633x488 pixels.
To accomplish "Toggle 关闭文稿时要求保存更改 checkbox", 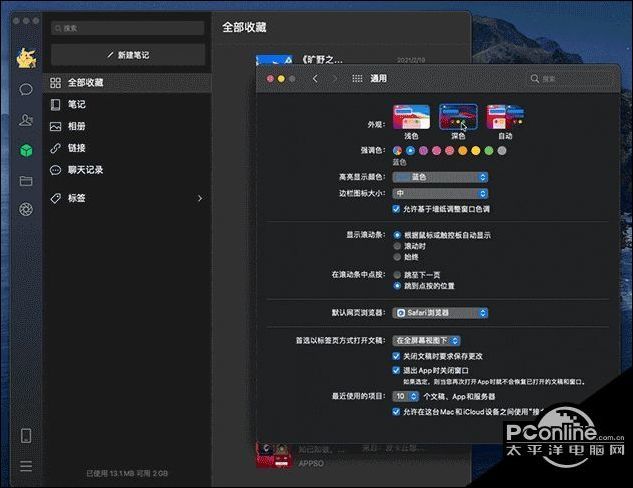I will point(396,356).
